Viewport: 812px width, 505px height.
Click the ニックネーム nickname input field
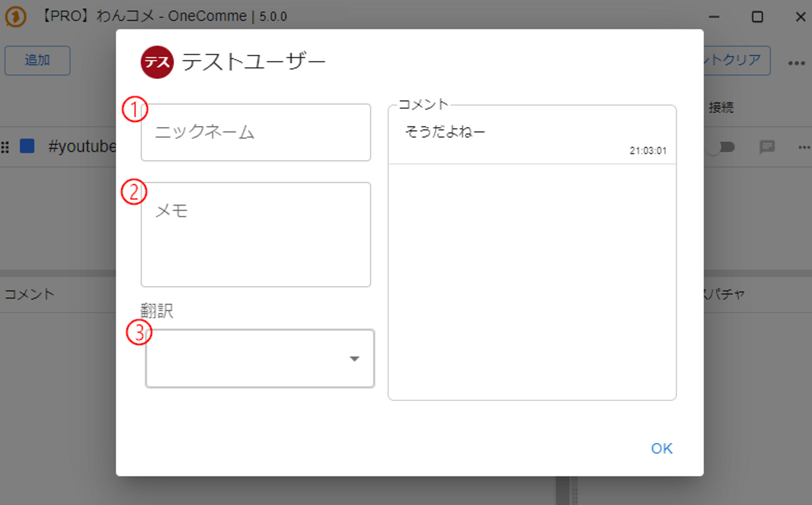pos(255,133)
